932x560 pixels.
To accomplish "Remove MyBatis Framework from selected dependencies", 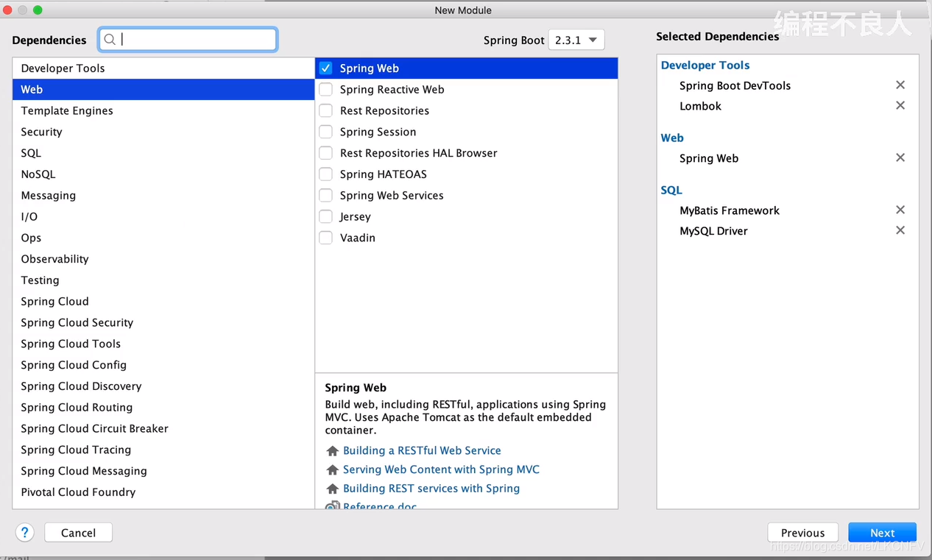I will tap(900, 210).
